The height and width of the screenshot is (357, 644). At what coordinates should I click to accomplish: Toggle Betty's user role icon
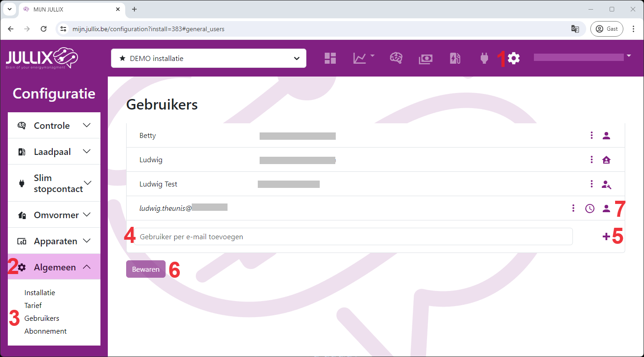click(x=606, y=136)
